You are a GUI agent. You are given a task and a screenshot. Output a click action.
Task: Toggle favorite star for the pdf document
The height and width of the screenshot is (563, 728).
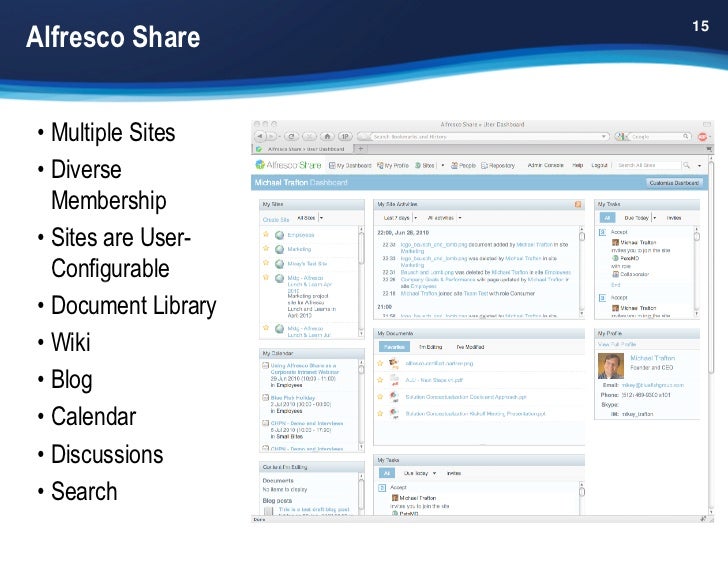380,380
